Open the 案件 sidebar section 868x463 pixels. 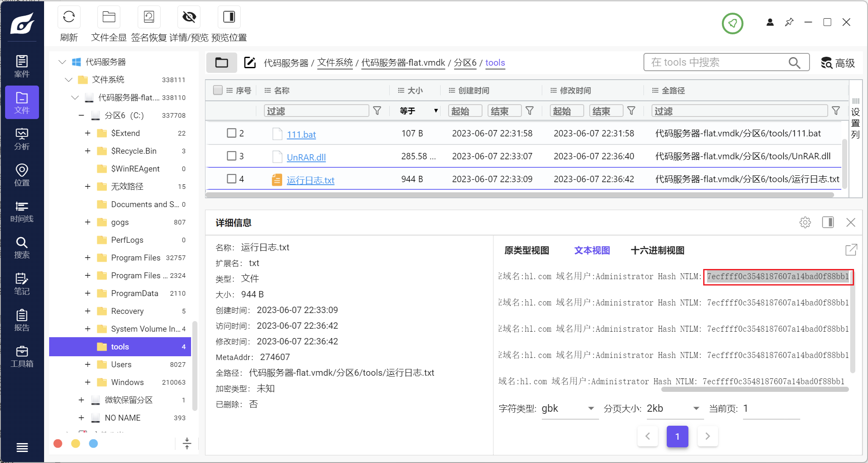[x=22, y=67]
